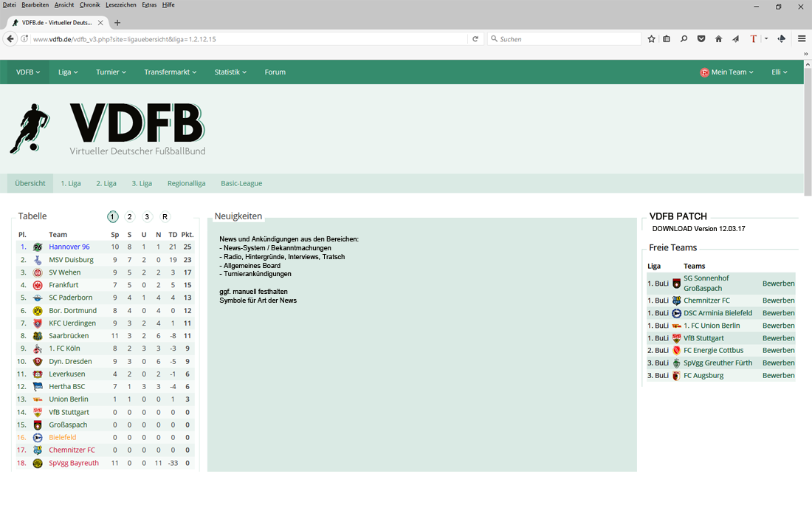Open the Firefox hamburger menu
The image size is (812, 508).
click(x=801, y=39)
